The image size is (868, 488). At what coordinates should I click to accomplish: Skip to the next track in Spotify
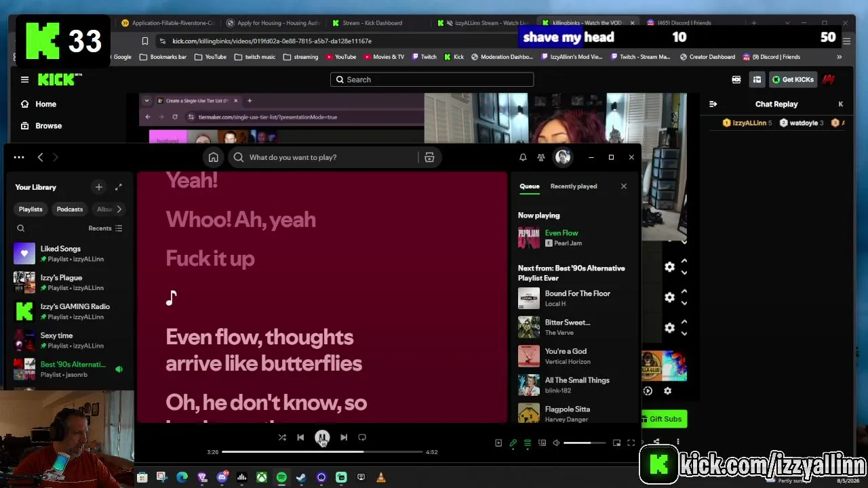pyautogui.click(x=344, y=438)
